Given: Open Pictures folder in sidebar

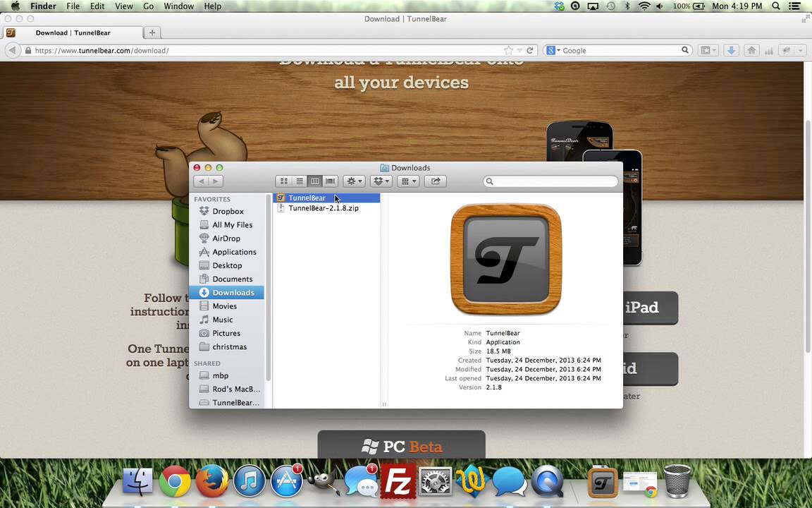Looking at the screenshot, I should tap(226, 333).
